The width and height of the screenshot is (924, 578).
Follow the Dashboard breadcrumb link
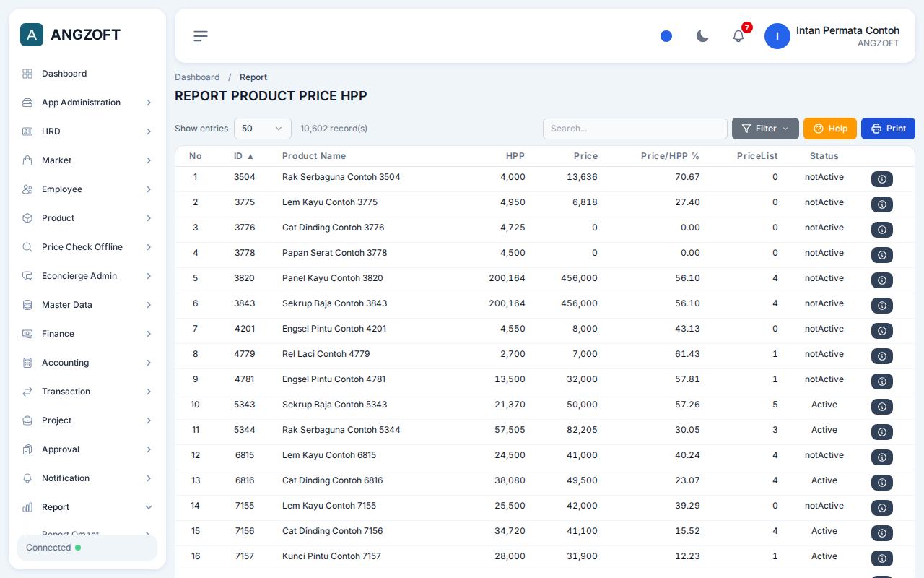(x=197, y=77)
